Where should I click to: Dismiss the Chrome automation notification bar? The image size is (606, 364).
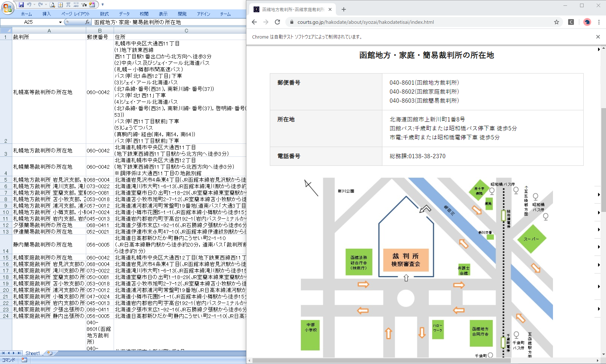coord(598,36)
